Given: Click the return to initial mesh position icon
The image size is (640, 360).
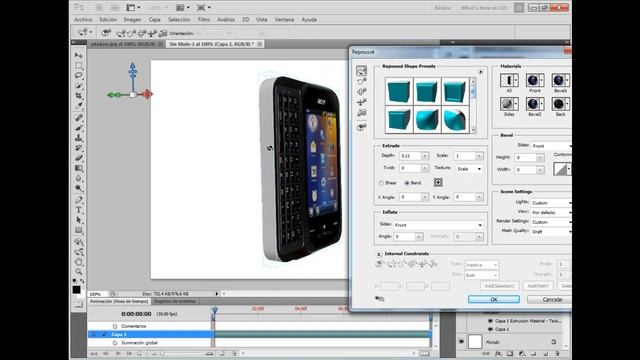Looking at the screenshot, I should click(361, 127).
